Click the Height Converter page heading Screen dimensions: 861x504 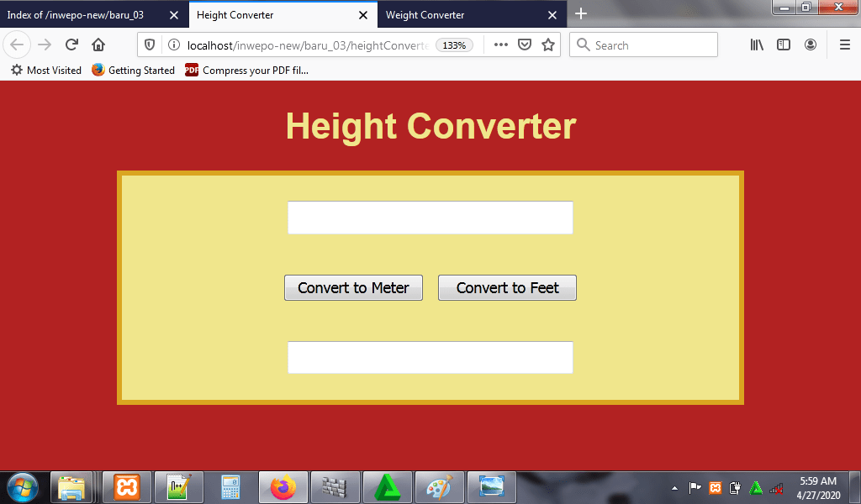point(431,126)
